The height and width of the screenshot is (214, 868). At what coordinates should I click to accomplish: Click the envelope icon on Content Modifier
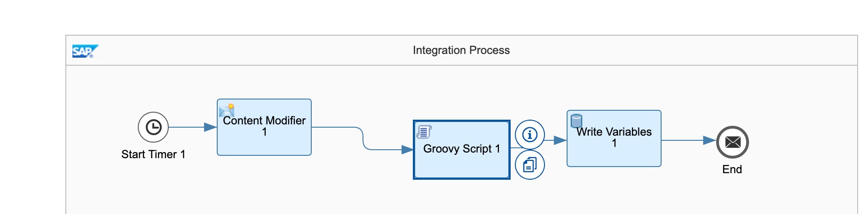[x=227, y=110]
